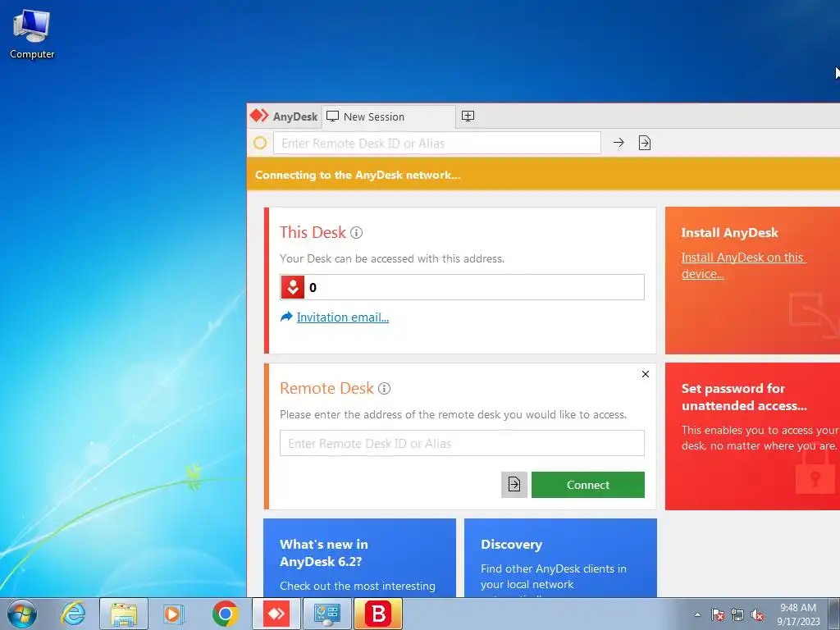Viewport: 840px width, 630px height.
Task: Click 'Please enter the address' description text
Action: pos(453,414)
